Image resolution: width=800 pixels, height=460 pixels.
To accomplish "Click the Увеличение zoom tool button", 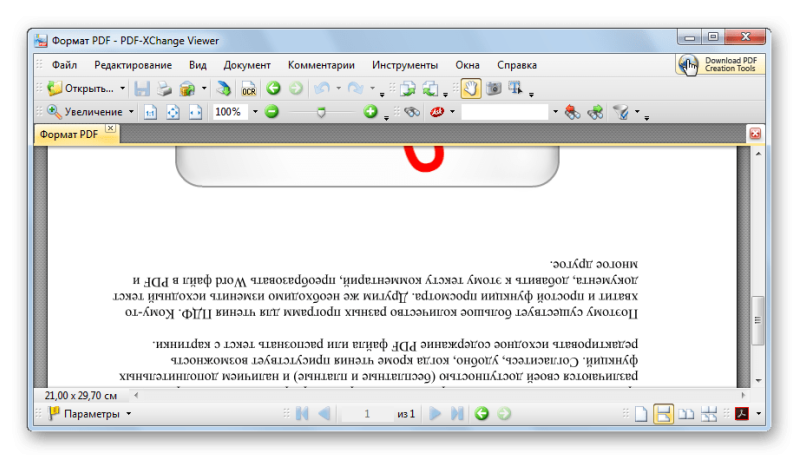I will [85, 112].
